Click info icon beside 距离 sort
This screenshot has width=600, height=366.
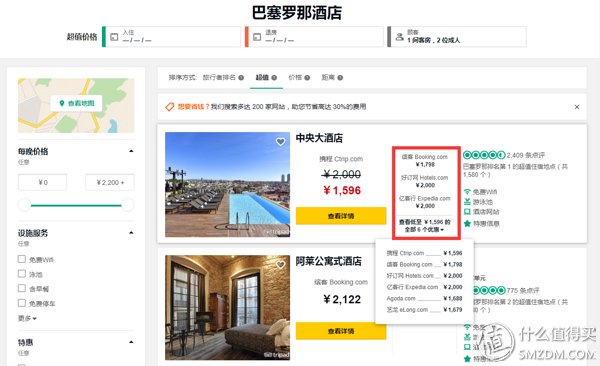coord(340,78)
